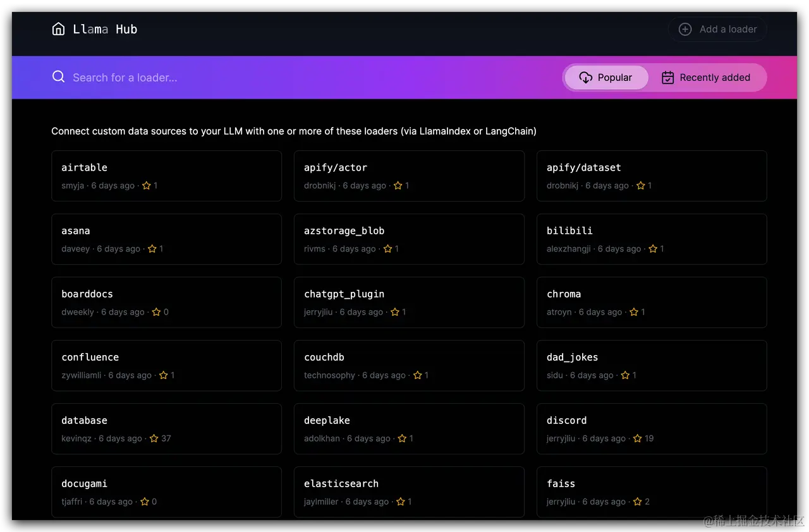Open the boarddocs loader title
This screenshot has height=532, width=809.
click(87, 294)
